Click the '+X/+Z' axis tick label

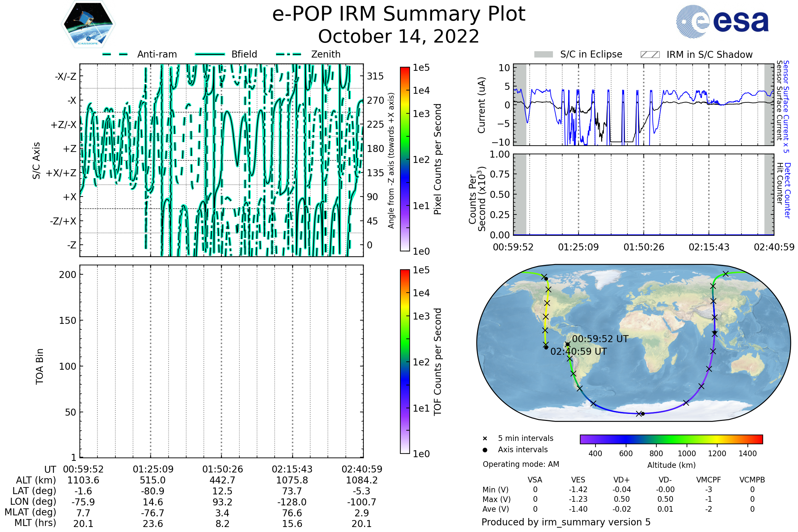tap(61, 173)
